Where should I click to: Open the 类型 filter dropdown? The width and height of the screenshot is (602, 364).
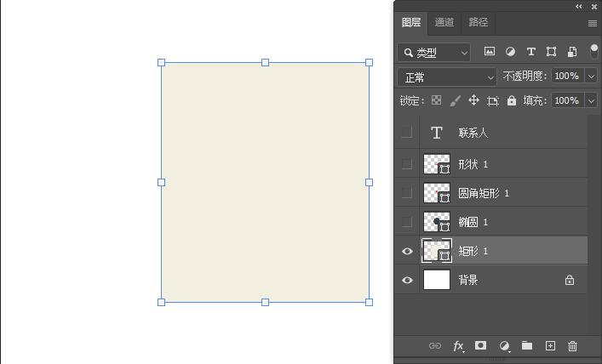tap(434, 53)
